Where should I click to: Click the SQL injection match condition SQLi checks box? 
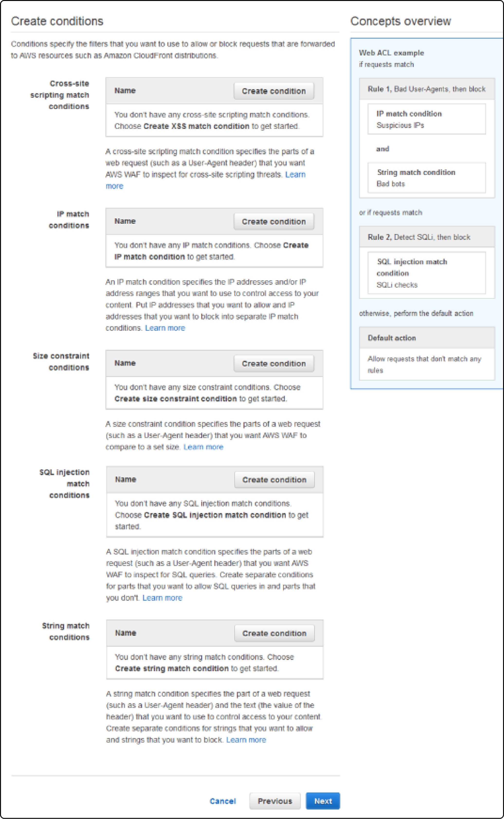427,273
